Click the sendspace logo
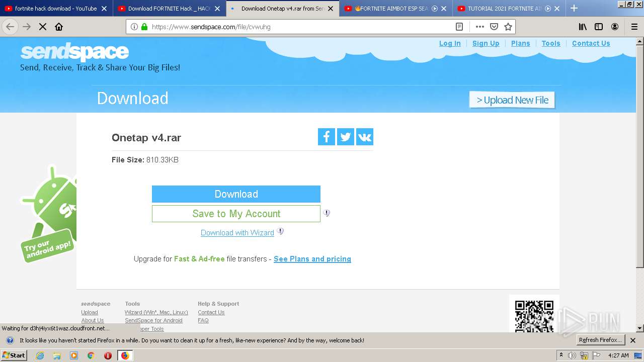644x362 pixels. (74, 52)
